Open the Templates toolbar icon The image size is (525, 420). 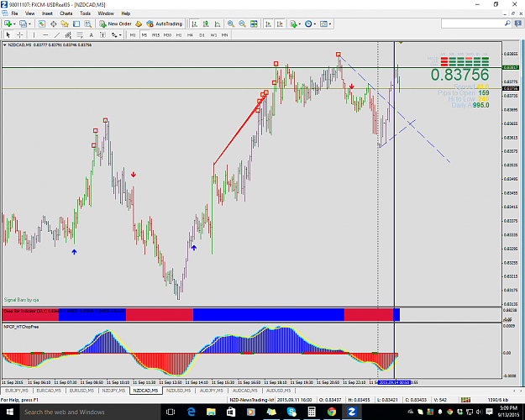click(x=323, y=24)
